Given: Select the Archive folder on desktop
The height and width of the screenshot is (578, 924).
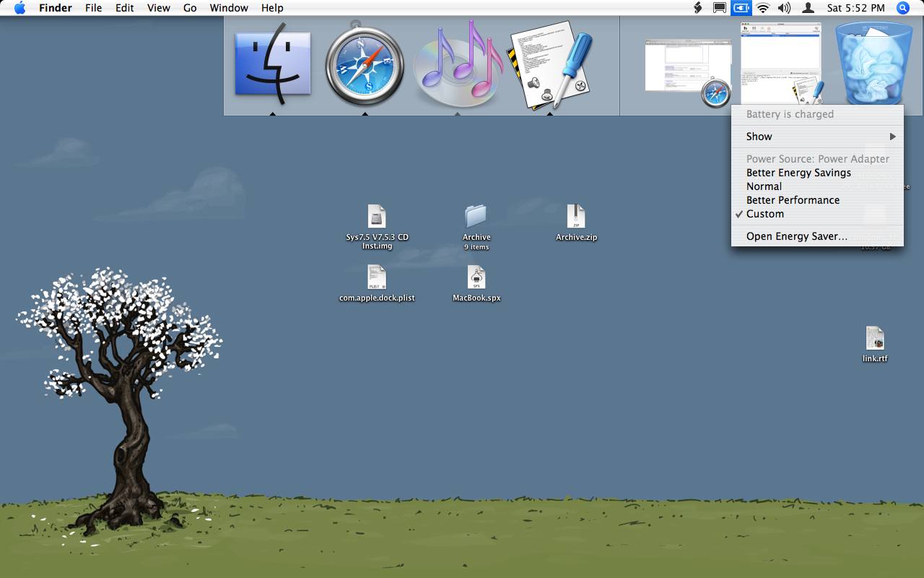Looking at the screenshot, I should [x=476, y=228].
